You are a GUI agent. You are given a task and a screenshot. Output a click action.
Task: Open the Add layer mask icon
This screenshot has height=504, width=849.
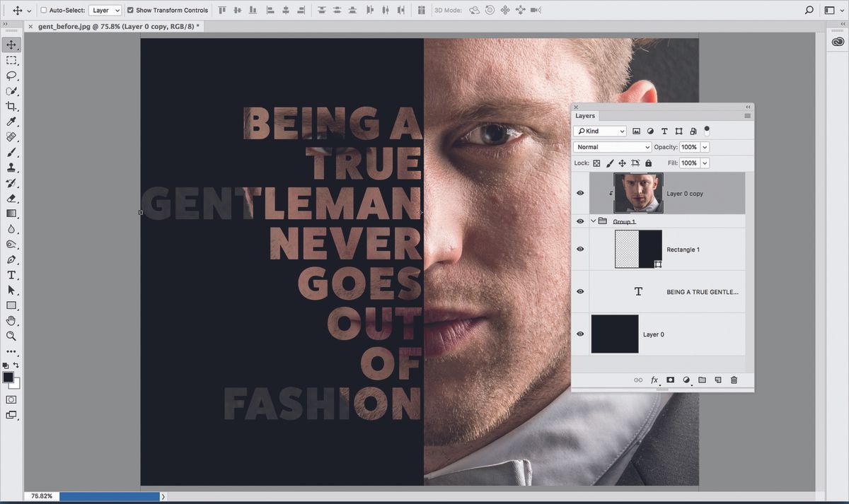click(670, 380)
